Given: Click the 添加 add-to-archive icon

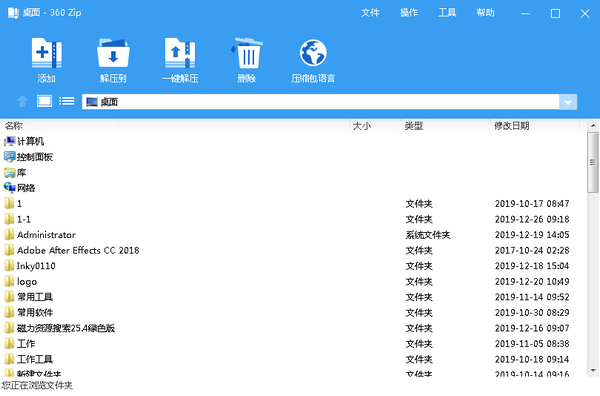Looking at the screenshot, I should click(x=46, y=53).
